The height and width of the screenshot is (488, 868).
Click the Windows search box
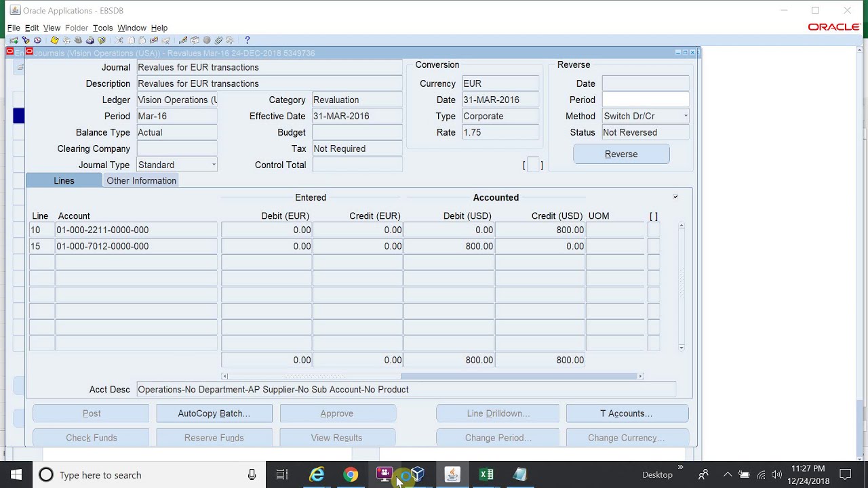149,474
